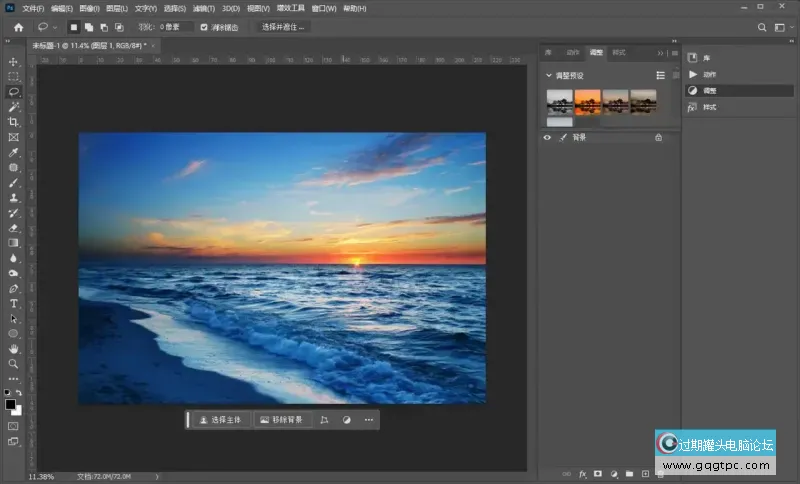
Task: Select the Eyedropper tool
Action: [13, 152]
